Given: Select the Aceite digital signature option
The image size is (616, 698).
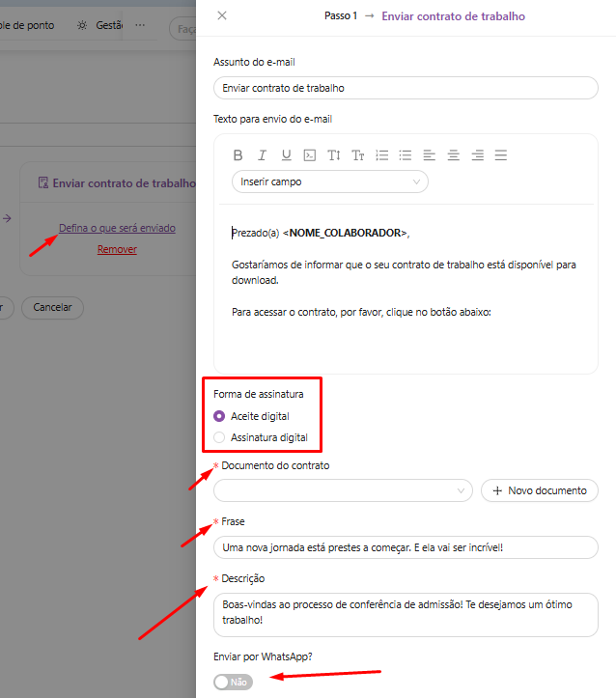Looking at the screenshot, I should pyautogui.click(x=219, y=416).
